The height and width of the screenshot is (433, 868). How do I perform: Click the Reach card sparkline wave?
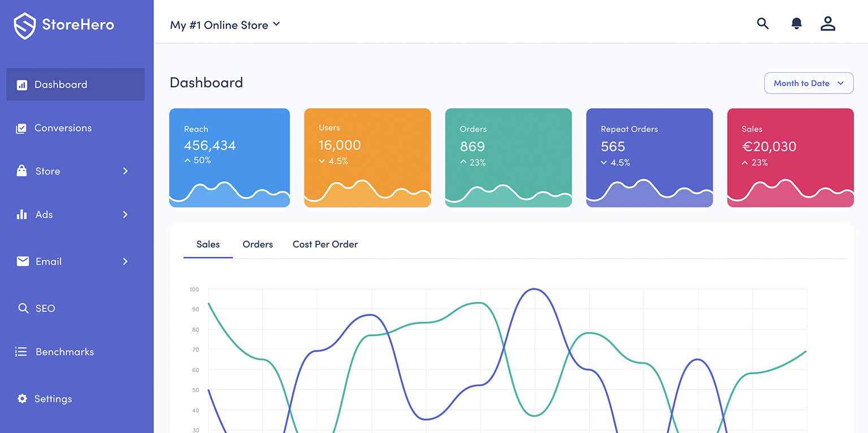coord(229,193)
